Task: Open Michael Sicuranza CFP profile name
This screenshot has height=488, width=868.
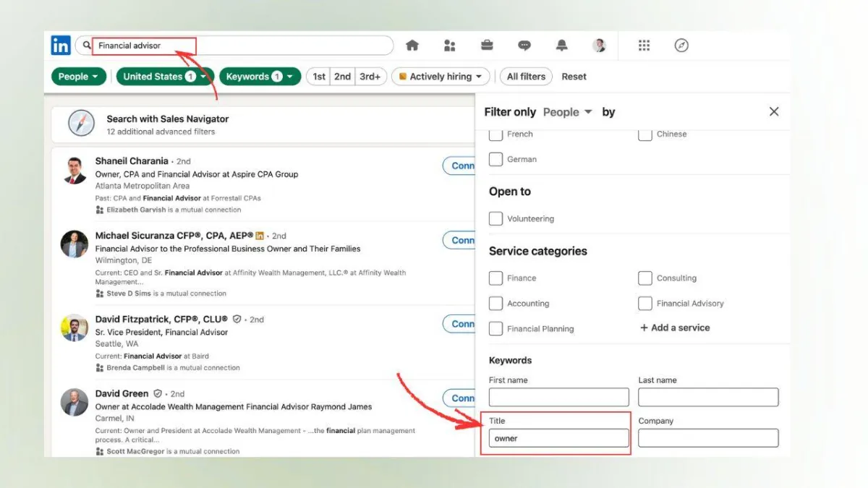Action: coord(174,236)
